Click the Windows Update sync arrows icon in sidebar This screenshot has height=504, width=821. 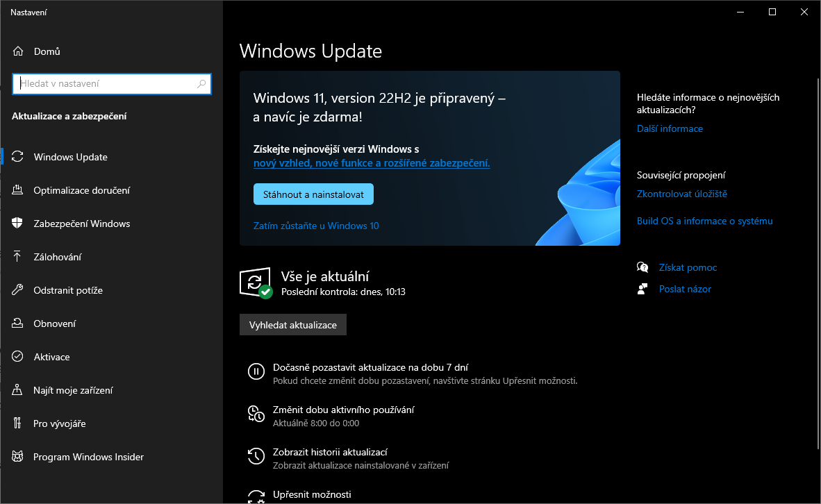tap(17, 156)
